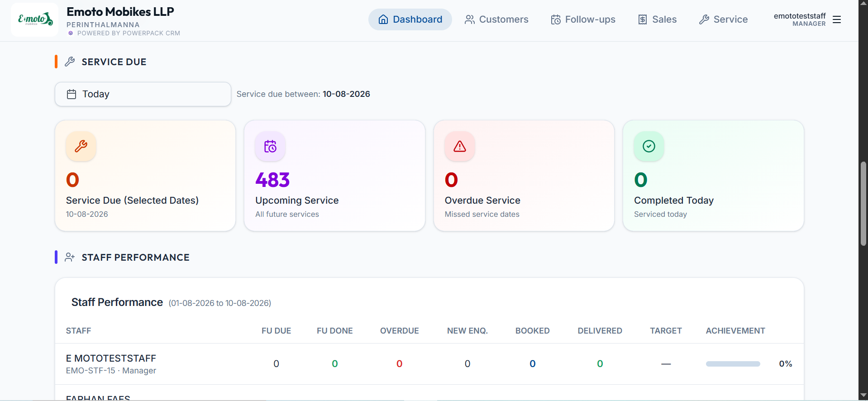Click the scrollbar down arrow
This screenshot has height=401, width=868.
[x=863, y=396]
